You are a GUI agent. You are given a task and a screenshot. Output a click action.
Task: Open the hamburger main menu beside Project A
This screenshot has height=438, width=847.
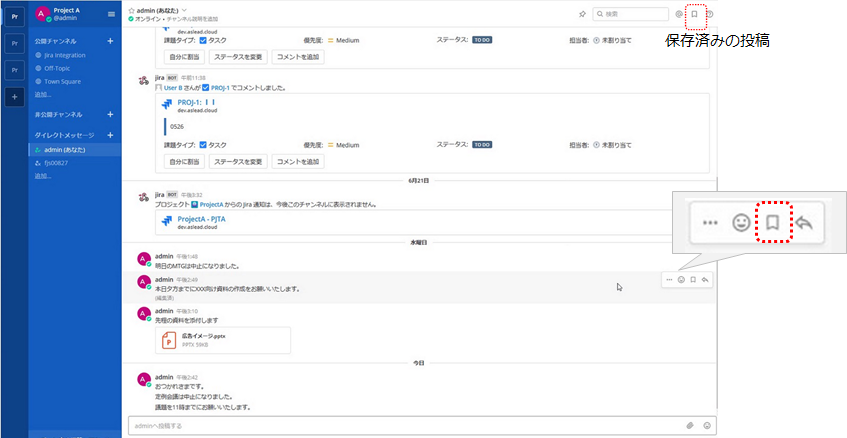[x=111, y=14]
